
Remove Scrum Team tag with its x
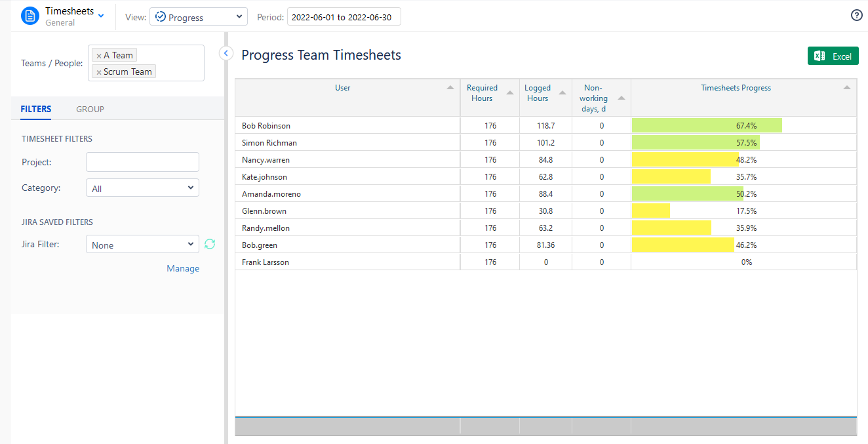click(x=99, y=72)
